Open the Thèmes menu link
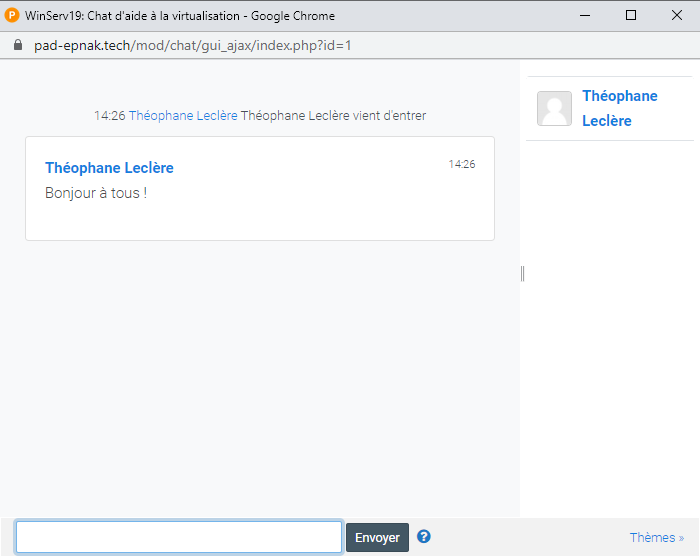 pos(656,538)
